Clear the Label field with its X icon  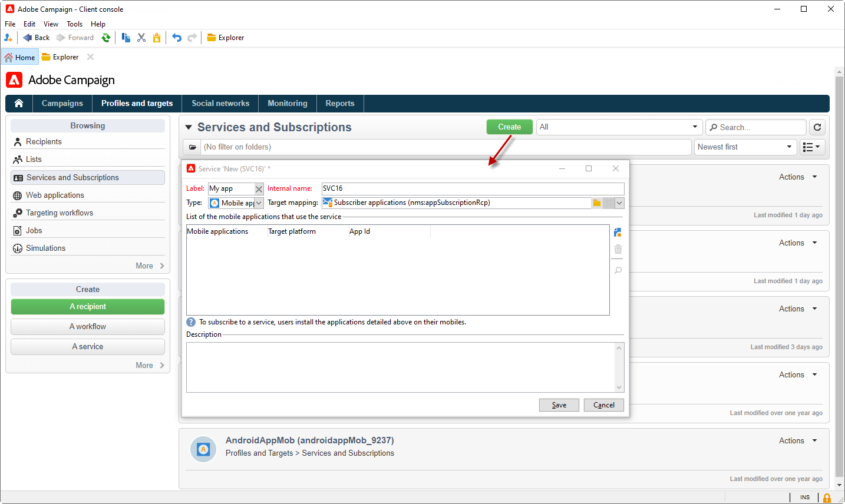pos(259,189)
